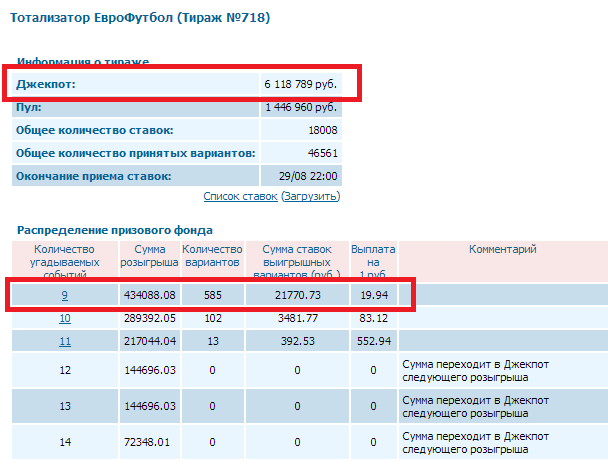This screenshot has width=608, height=469.
Task: Click the accepted variants value '46561'
Action: coord(323,153)
